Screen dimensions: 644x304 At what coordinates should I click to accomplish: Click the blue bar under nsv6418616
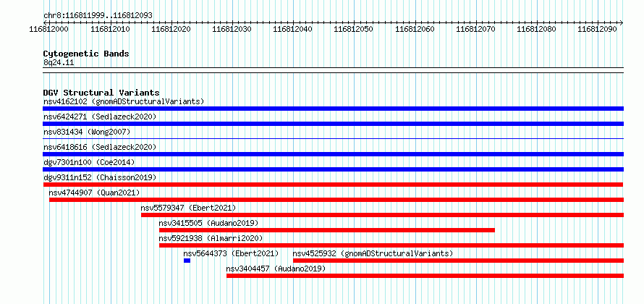(333, 154)
